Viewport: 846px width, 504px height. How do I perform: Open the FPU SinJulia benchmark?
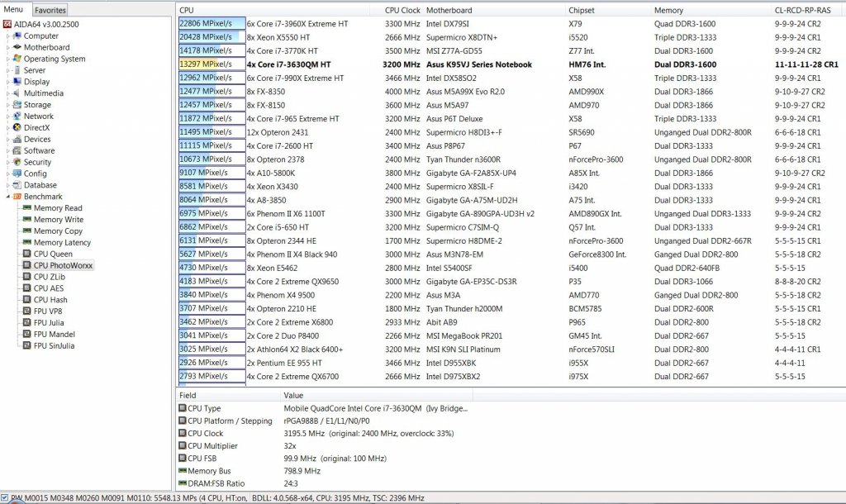pos(54,346)
